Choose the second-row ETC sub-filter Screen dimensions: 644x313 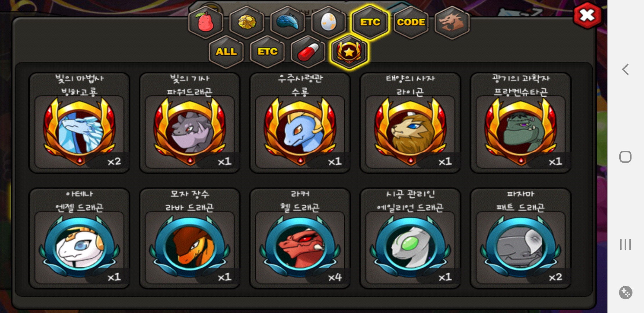[x=267, y=52]
